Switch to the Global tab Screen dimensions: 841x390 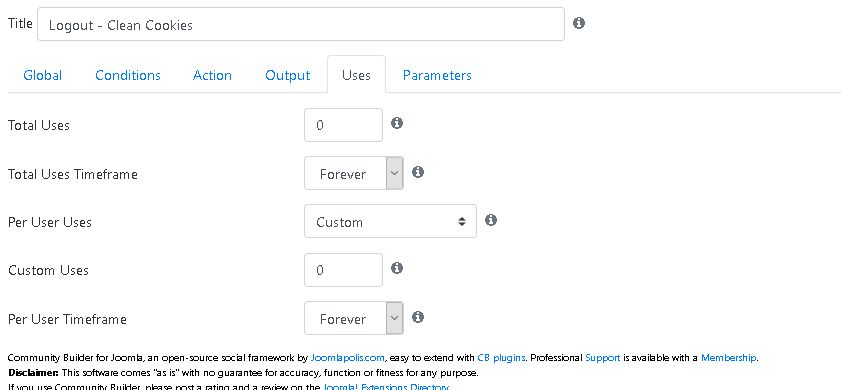(42, 75)
